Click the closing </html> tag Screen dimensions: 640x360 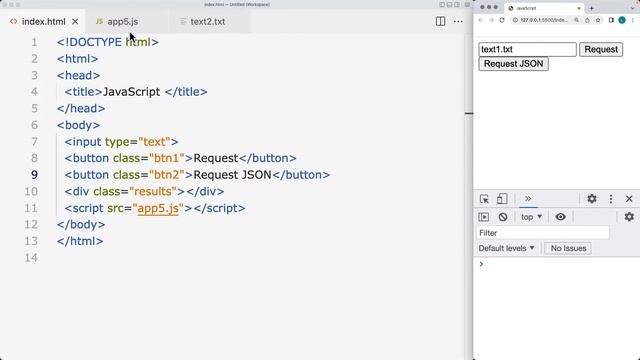80,241
